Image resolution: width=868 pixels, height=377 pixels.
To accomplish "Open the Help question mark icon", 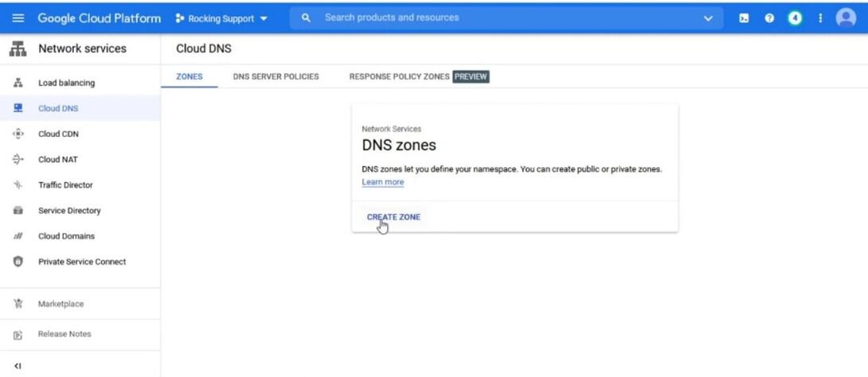I will tap(769, 18).
